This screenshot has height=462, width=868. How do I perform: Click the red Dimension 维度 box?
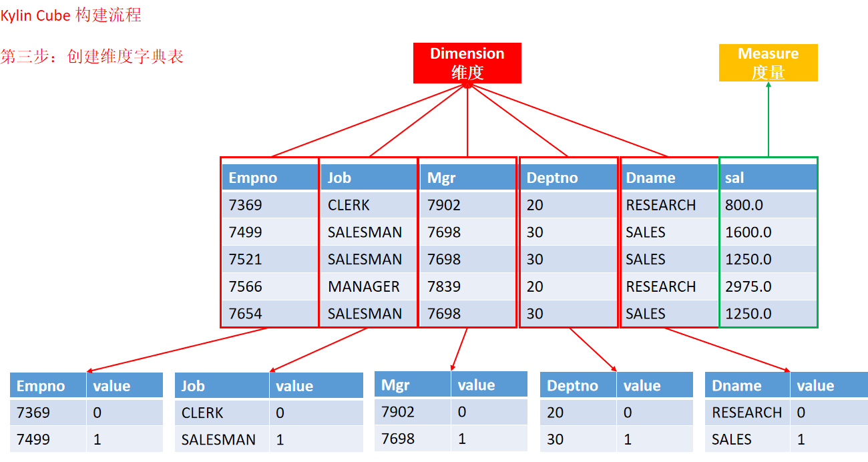click(x=467, y=63)
